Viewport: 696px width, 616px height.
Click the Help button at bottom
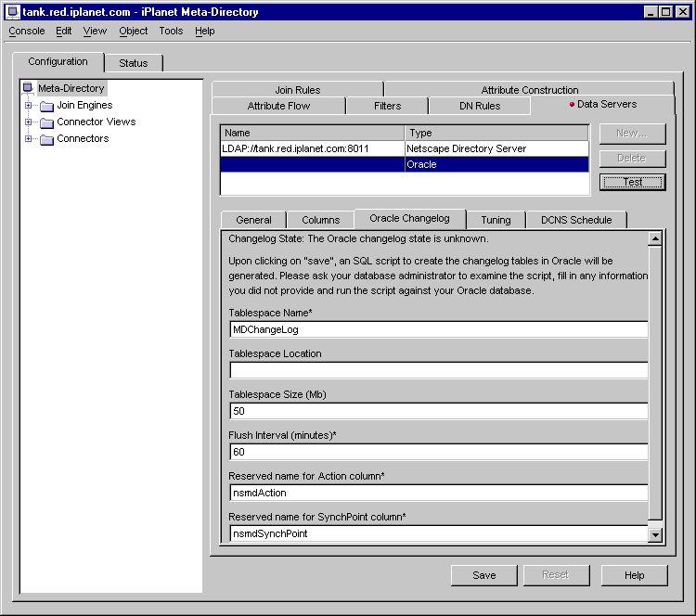(634, 575)
